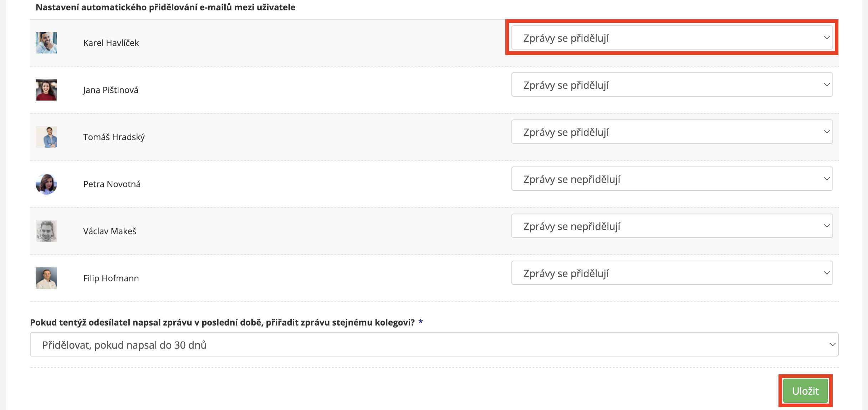Open Karel Havlíček's assignment dropdown
868x410 pixels.
pos(672,37)
